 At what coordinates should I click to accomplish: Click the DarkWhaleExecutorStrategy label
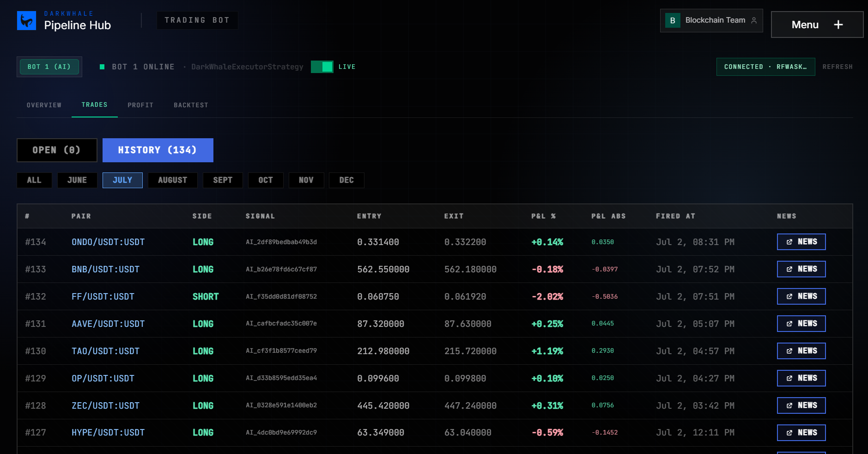point(247,67)
